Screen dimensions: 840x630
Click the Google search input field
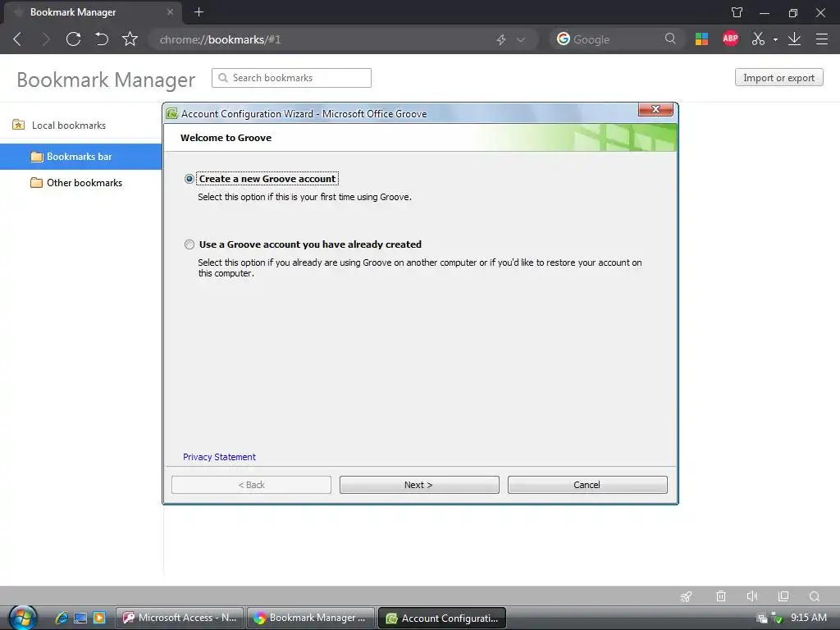[x=616, y=39]
